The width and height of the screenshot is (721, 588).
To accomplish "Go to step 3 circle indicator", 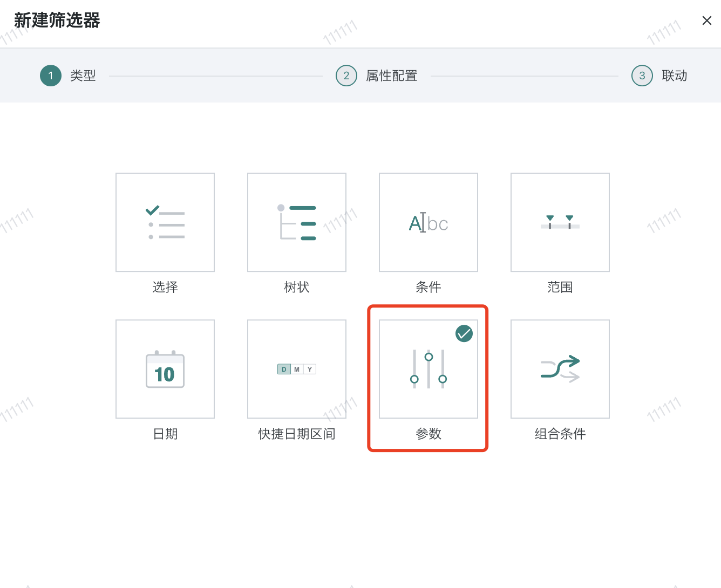I will pos(642,76).
